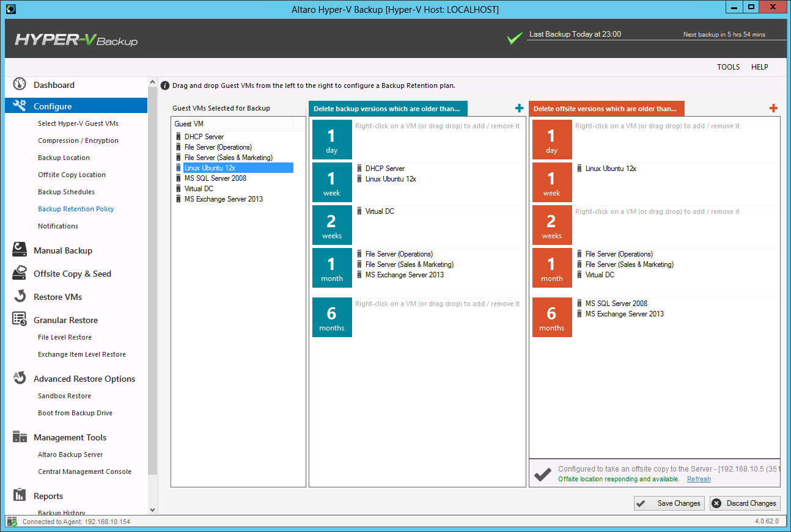Screen dimensions: 791x532
Task: Open Central Management Console
Action: point(84,472)
